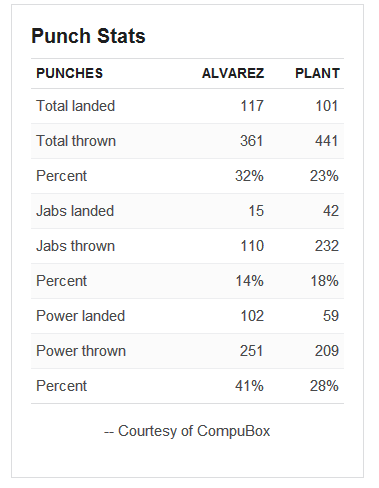Click Plant's 18% jab percent
Viewport: 379px width, 488px height.
pos(325,281)
